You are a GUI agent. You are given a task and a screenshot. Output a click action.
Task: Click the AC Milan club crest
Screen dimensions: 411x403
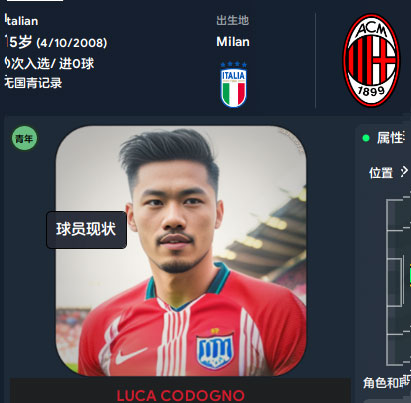(371, 60)
